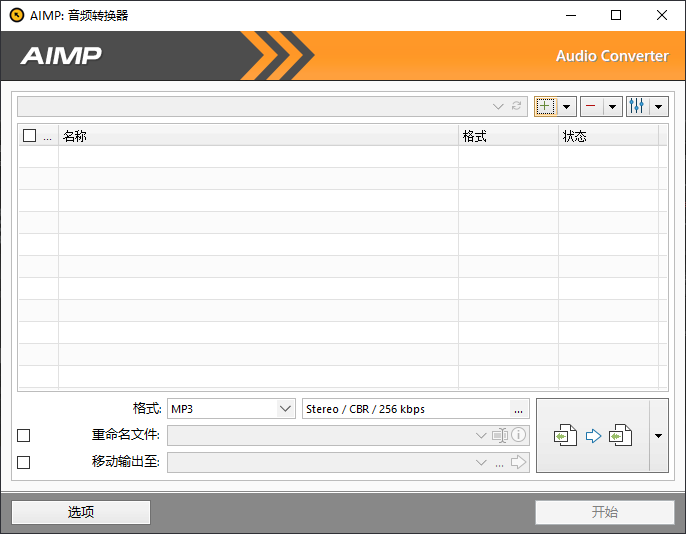Click the rename macros icon
Screen dimensions: 686x534
[500, 436]
